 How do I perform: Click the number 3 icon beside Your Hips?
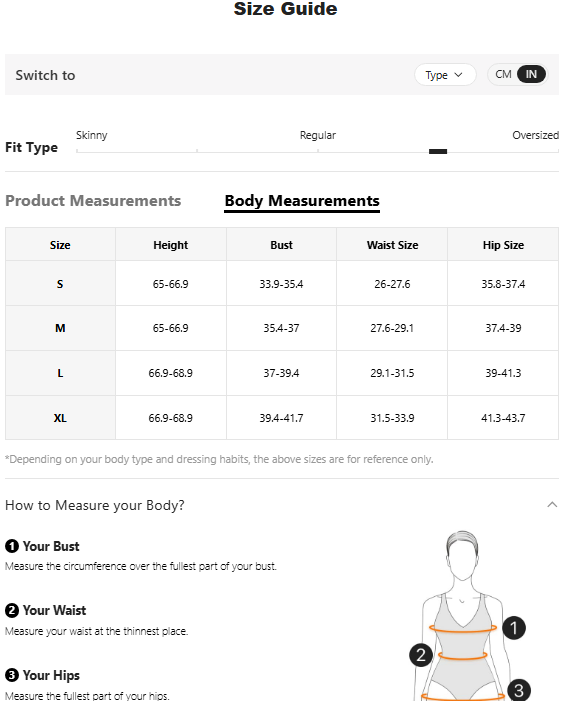point(12,675)
